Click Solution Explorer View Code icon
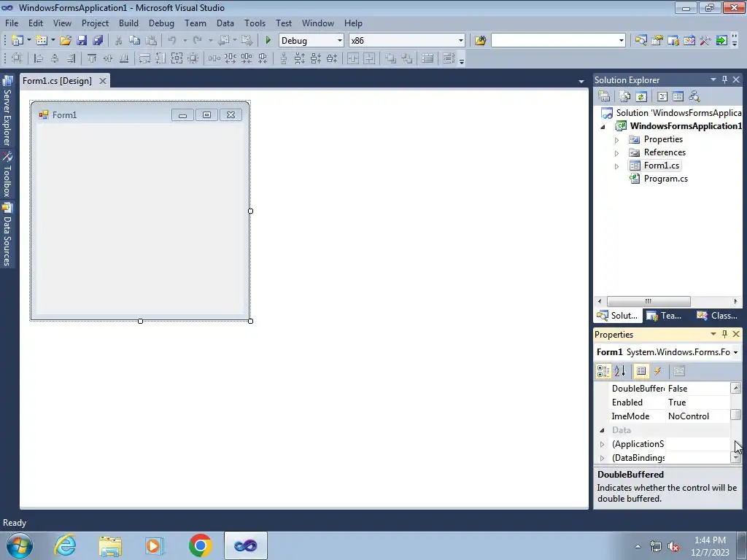 tap(662, 97)
